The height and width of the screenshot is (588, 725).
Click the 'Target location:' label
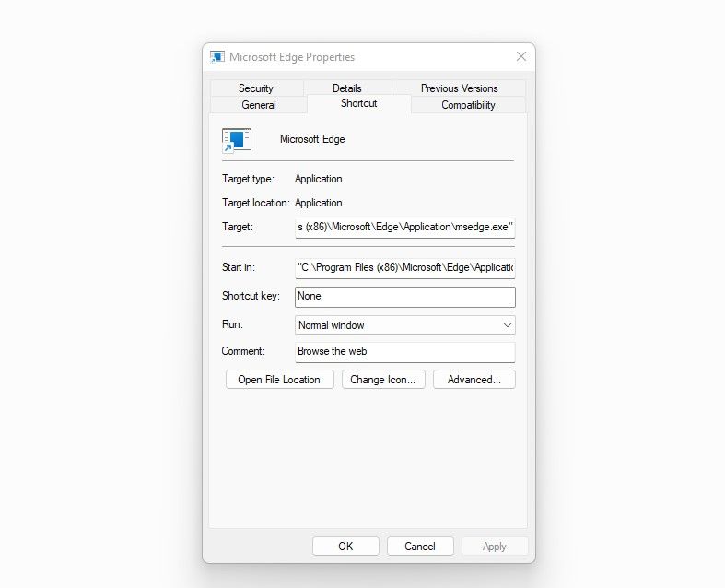(256, 203)
